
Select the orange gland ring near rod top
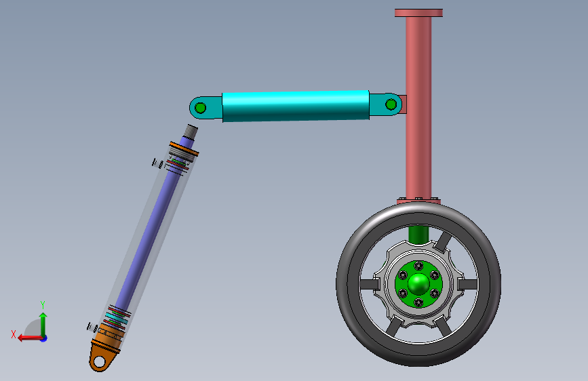(184, 148)
